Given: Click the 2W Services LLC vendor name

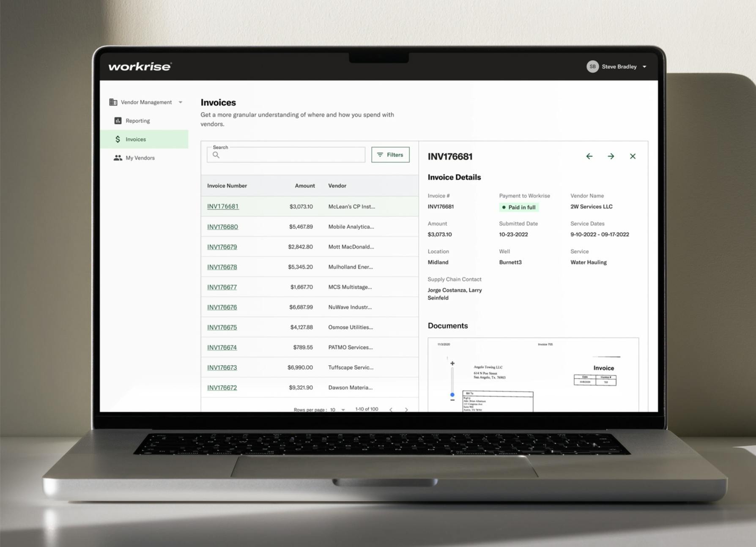Looking at the screenshot, I should click(592, 207).
